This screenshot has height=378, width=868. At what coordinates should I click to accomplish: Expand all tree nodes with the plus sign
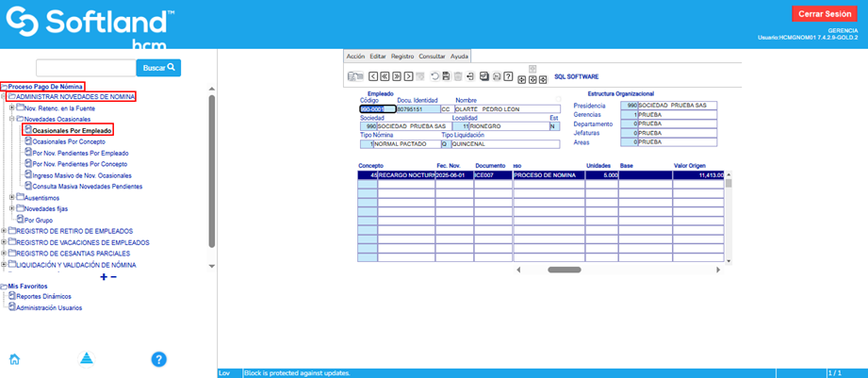pyautogui.click(x=104, y=276)
